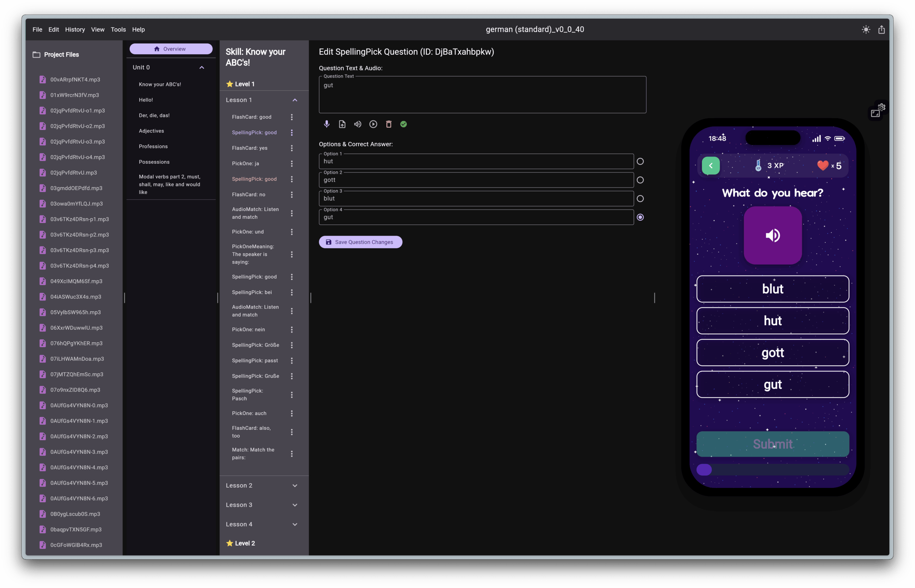
Task: Click the upload audio file icon
Action: (342, 124)
